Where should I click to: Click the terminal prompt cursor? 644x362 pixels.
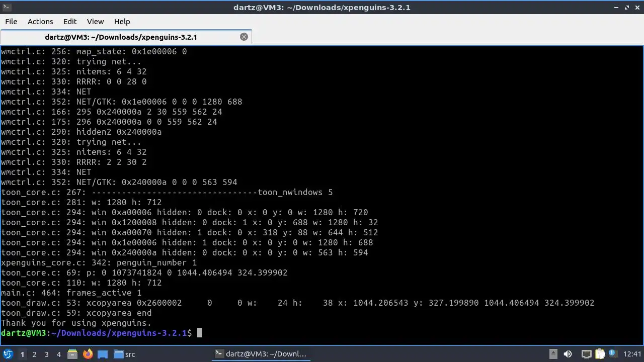pos(199,333)
